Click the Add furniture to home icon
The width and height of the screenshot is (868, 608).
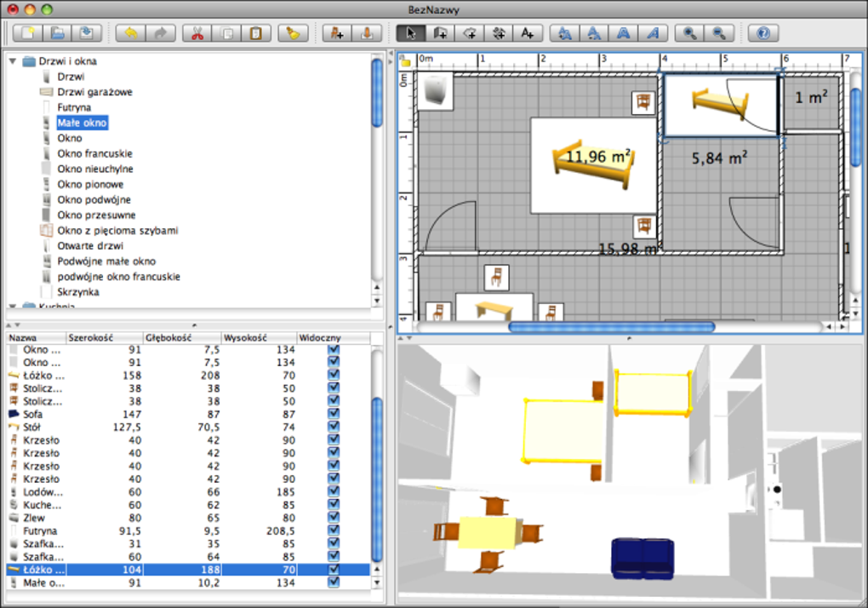coord(337,33)
